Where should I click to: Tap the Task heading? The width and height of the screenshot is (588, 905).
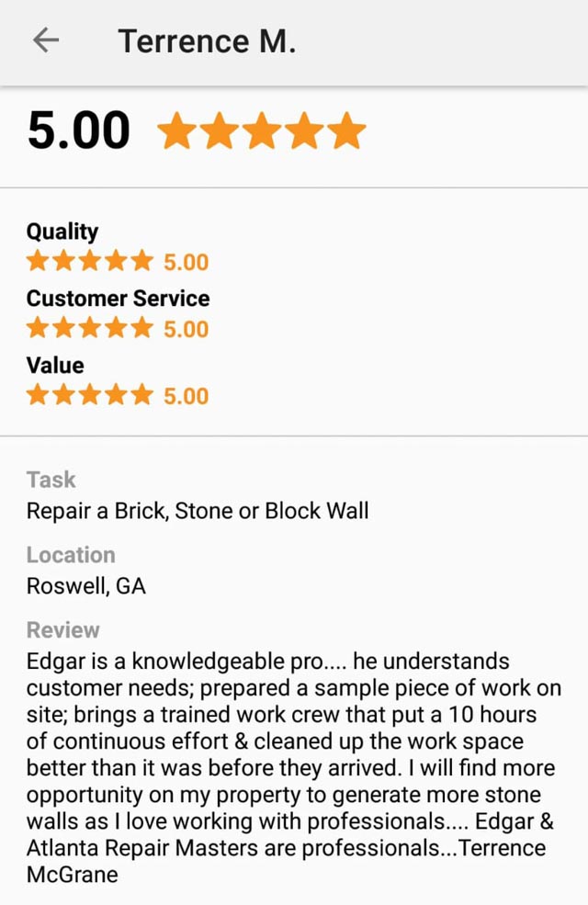[51, 480]
